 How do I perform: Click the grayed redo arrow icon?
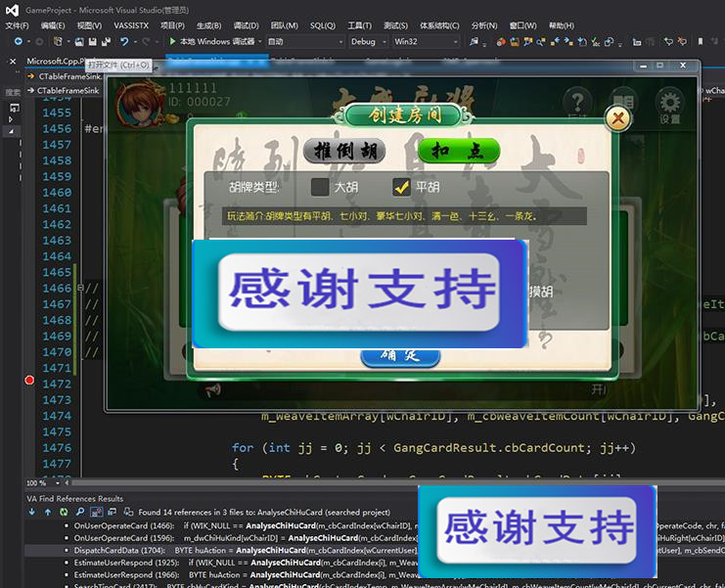tap(146, 42)
